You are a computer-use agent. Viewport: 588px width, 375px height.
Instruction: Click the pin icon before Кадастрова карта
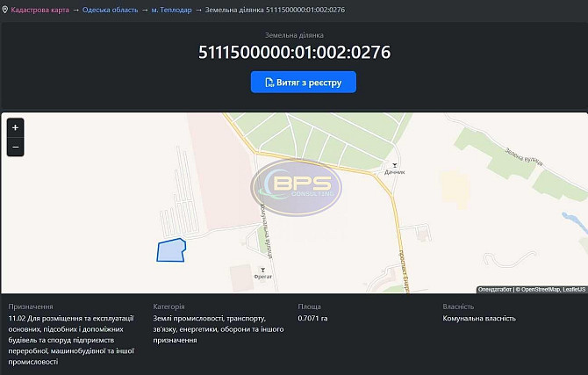(x=4, y=8)
